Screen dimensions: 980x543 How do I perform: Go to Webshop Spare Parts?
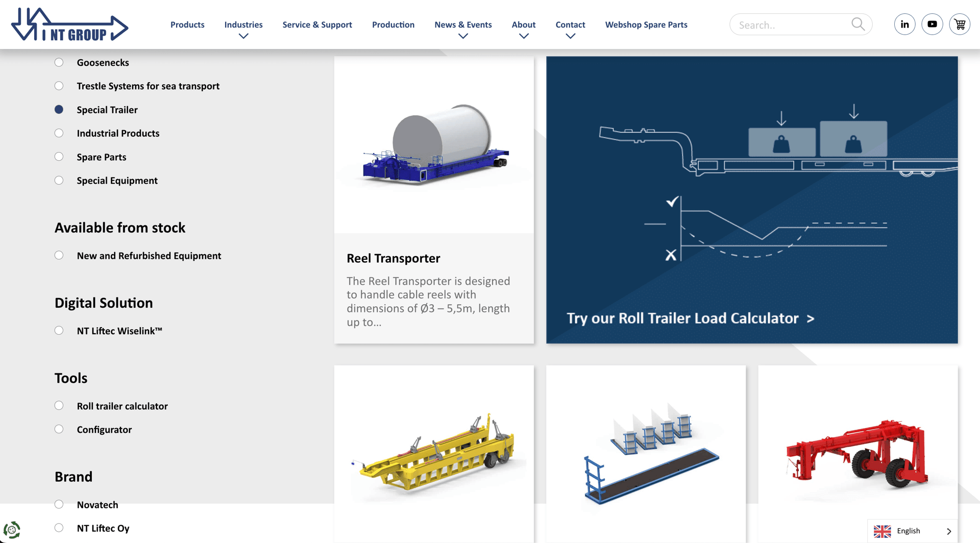pos(646,24)
